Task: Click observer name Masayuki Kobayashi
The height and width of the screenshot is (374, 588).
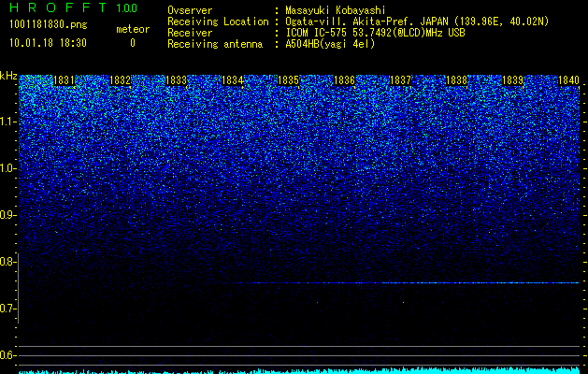Action: pyautogui.click(x=336, y=10)
